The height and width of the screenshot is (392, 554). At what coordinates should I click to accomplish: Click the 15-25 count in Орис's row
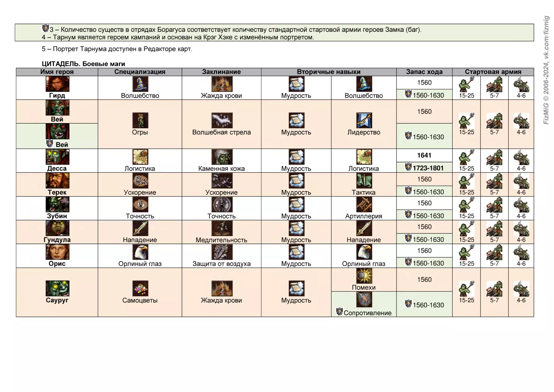tap(467, 264)
